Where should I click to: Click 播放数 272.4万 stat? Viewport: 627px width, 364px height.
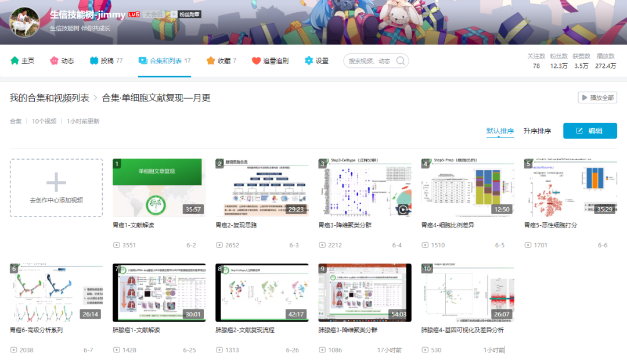pyautogui.click(x=606, y=61)
